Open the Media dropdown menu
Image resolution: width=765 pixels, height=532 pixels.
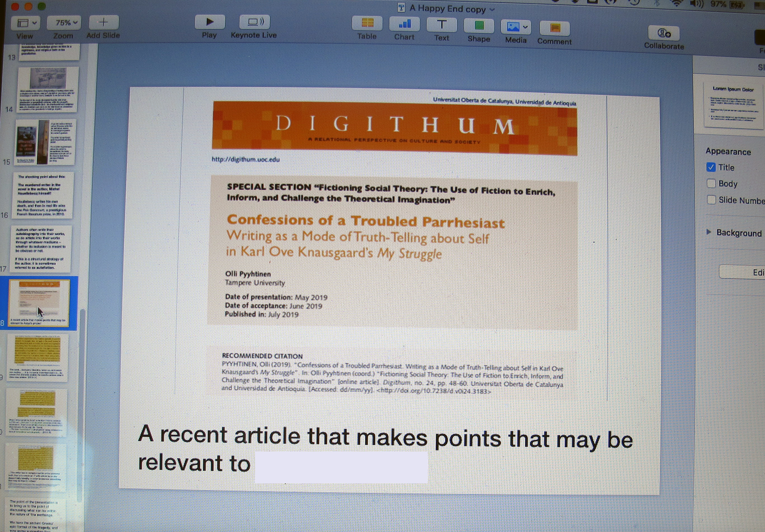pyautogui.click(x=516, y=27)
